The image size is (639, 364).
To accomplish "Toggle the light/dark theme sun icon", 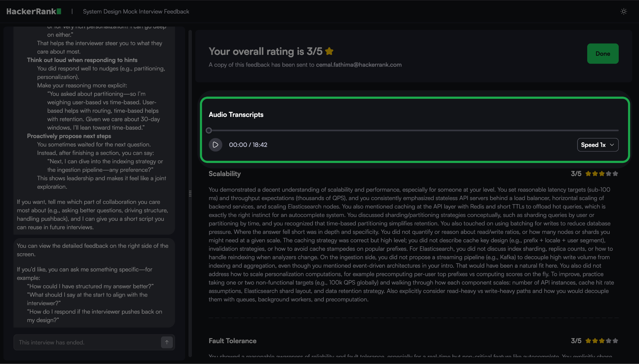I will point(623,12).
